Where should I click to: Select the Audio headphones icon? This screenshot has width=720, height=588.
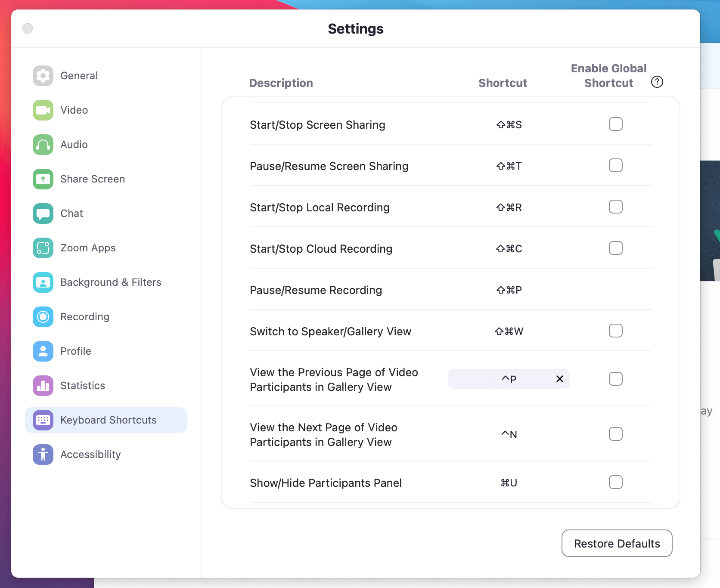[43, 145]
